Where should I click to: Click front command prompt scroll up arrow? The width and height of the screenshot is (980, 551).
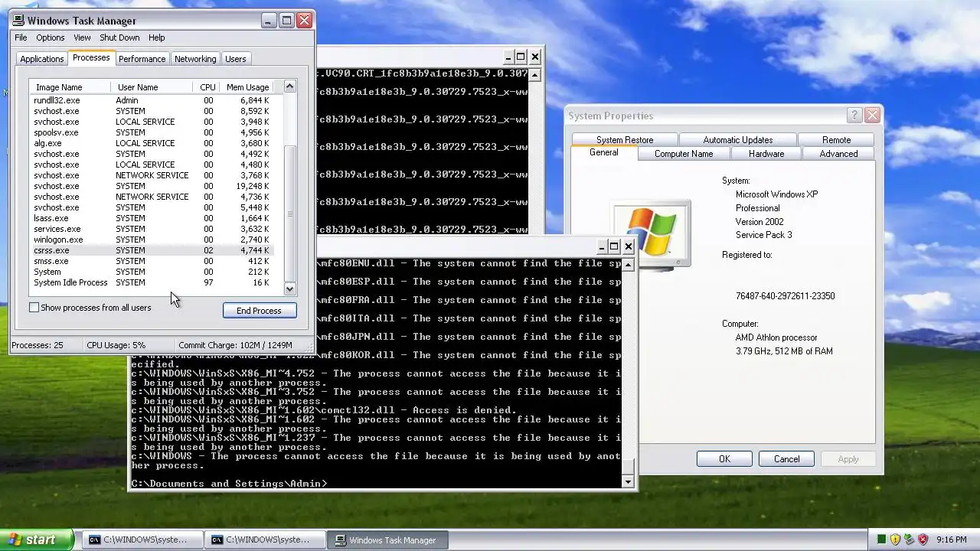pos(629,265)
